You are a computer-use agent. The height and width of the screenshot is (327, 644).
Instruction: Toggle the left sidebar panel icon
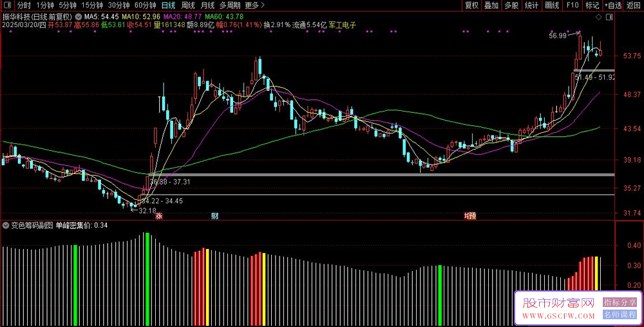tap(7, 5)
